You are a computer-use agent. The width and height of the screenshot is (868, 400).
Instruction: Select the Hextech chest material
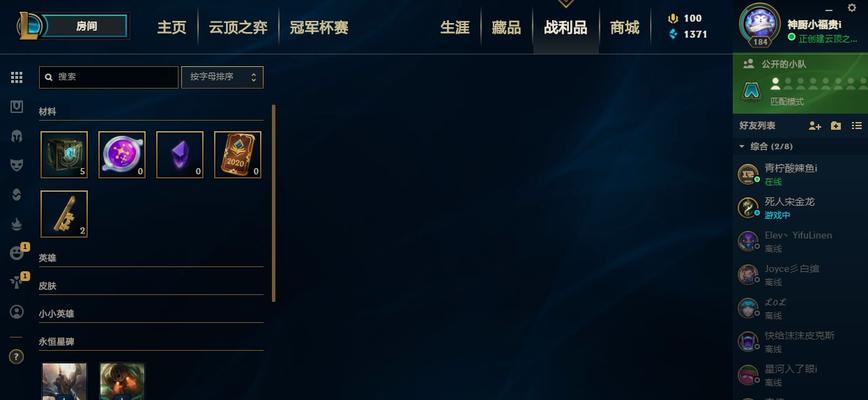[64, 154]
